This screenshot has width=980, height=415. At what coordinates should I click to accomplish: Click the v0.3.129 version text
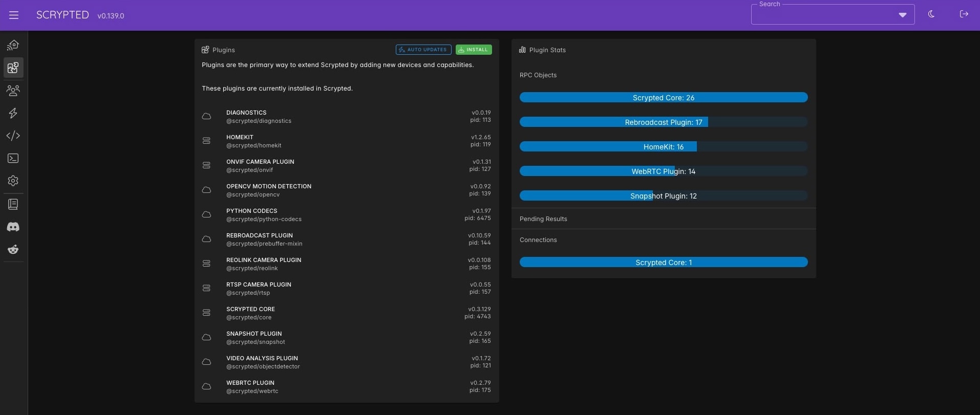coord(479,309)
